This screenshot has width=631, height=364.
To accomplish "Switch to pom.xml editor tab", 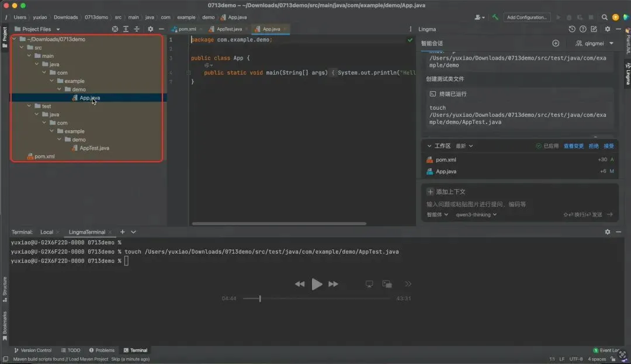I will [x=187, y=29].
